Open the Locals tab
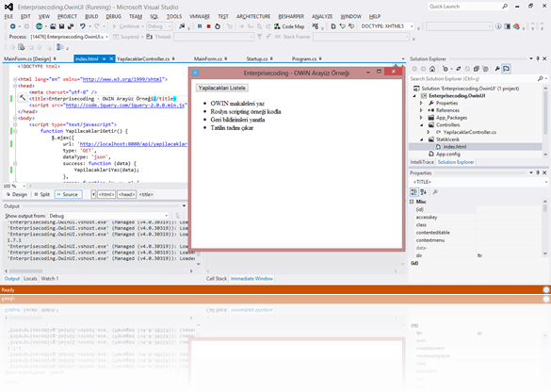 pos(30,278)
